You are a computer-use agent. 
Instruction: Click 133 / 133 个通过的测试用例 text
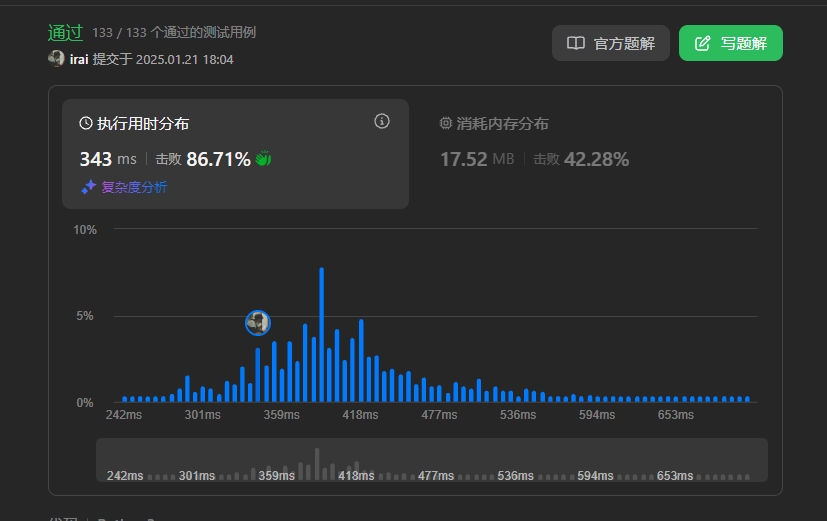(x=174, y=33)
